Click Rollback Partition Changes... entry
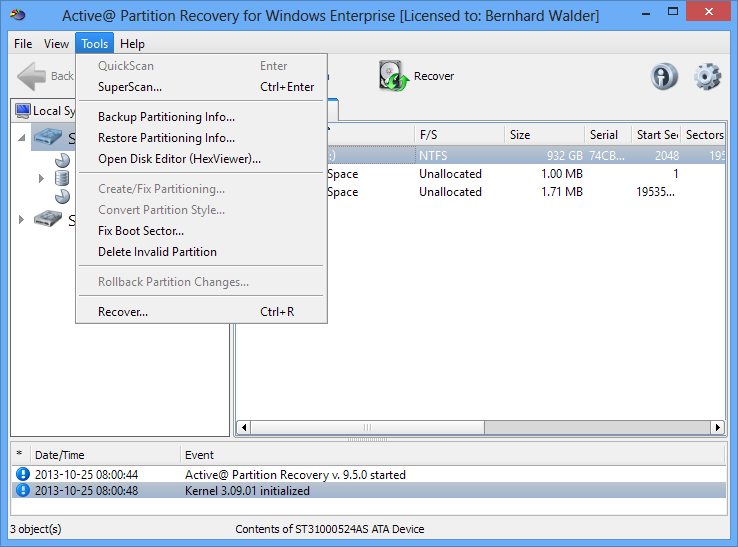 pos(201,282)
